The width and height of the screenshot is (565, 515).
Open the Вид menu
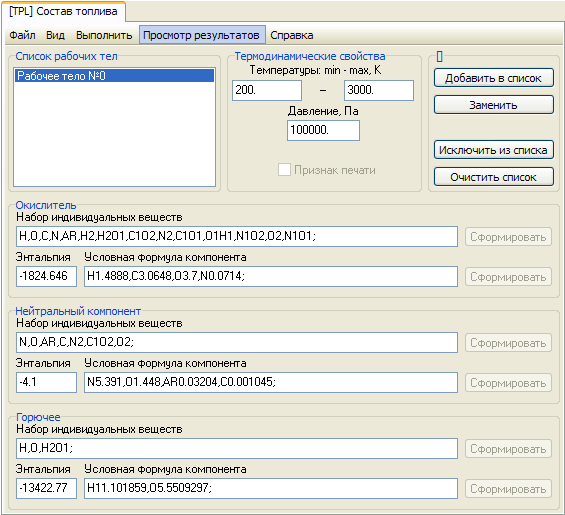point(55,35)
